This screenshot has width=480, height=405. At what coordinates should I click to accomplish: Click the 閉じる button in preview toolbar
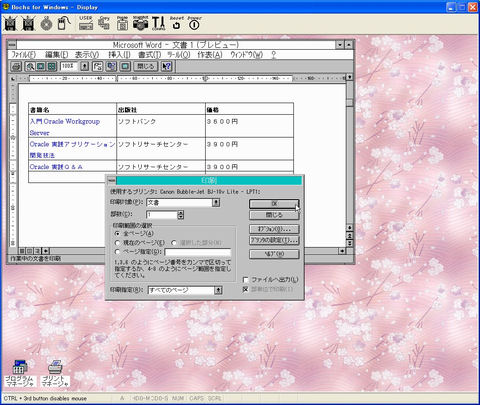[146, 66]
